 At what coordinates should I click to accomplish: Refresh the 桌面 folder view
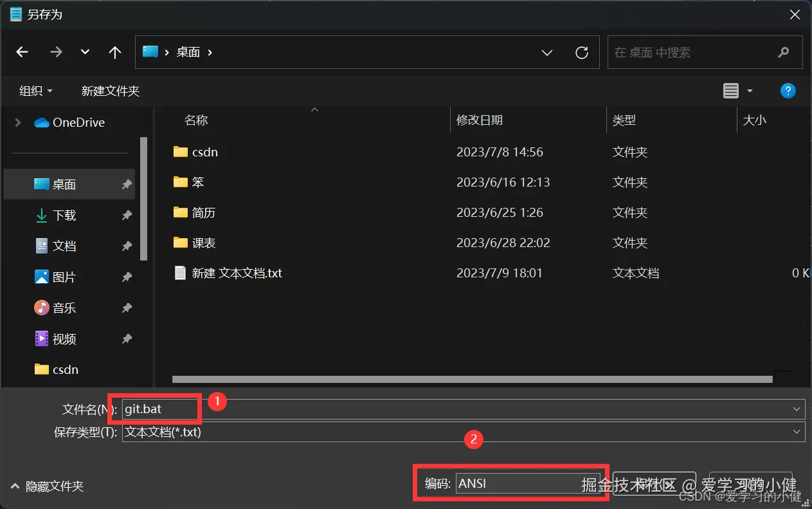[581, 52]
